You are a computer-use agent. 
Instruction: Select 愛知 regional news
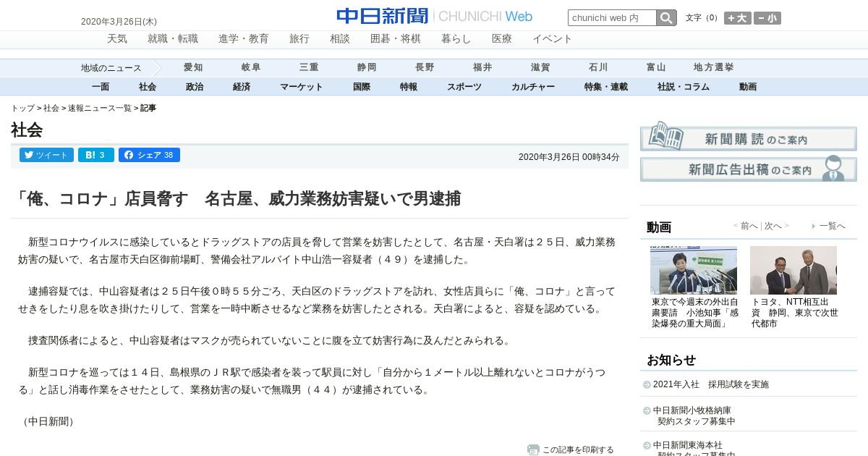click(x=193, y=67)
